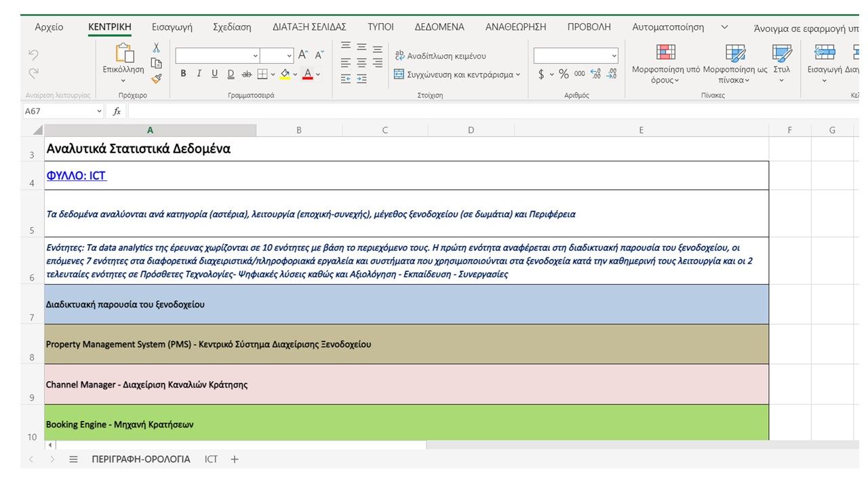Click the Copy icon
The width and height of the screenshot is (868, 488).
(x=156, y=63)
